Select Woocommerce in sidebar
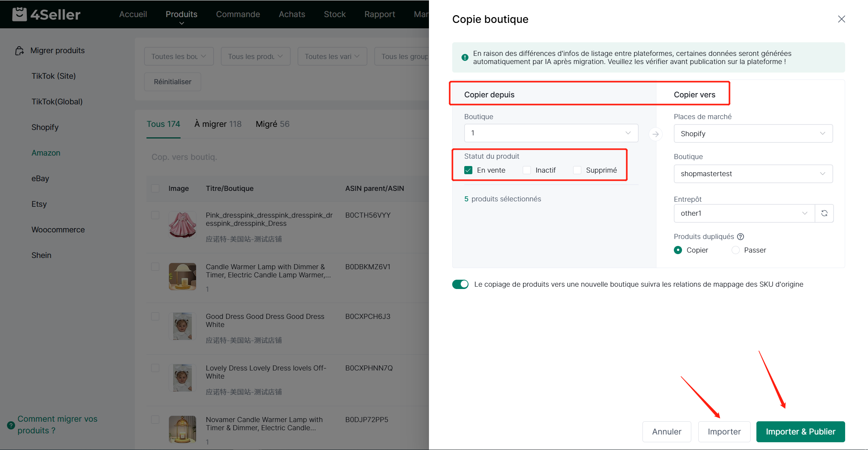This screenshot has width=868, height=450. 58,230
